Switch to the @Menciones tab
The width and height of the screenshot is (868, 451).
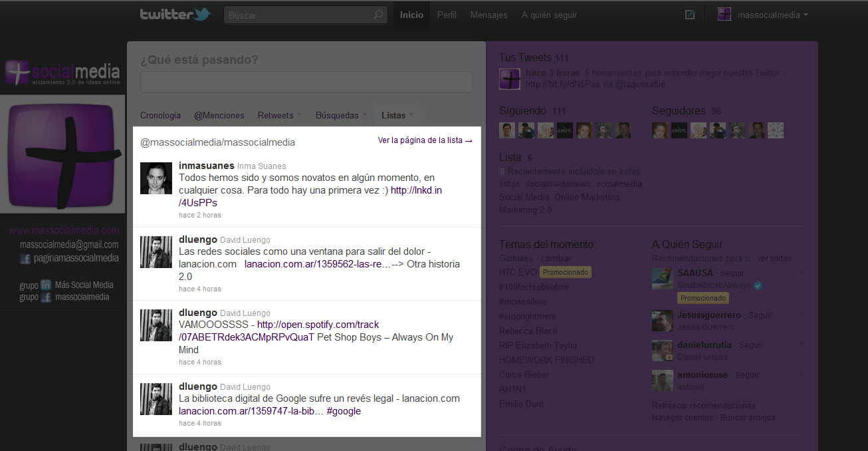tap(219, 115)
